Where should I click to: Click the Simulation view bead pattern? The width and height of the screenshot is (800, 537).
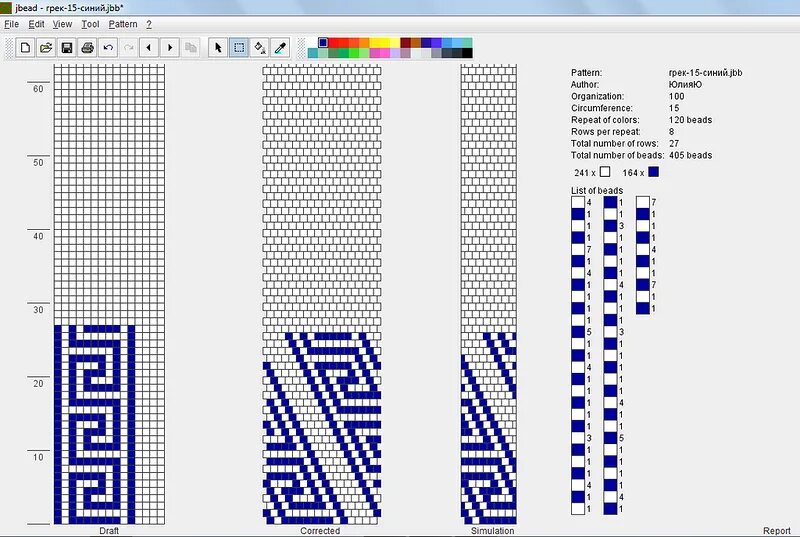coord(489,294)
